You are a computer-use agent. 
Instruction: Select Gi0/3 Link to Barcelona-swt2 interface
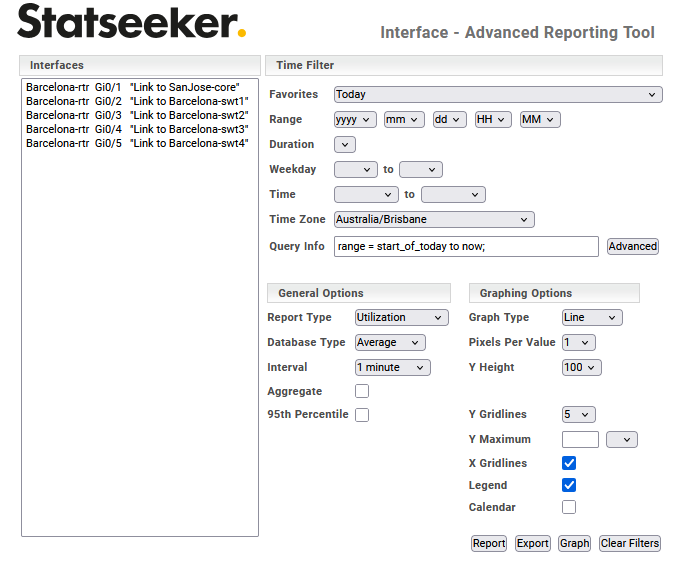click(137, 115)
